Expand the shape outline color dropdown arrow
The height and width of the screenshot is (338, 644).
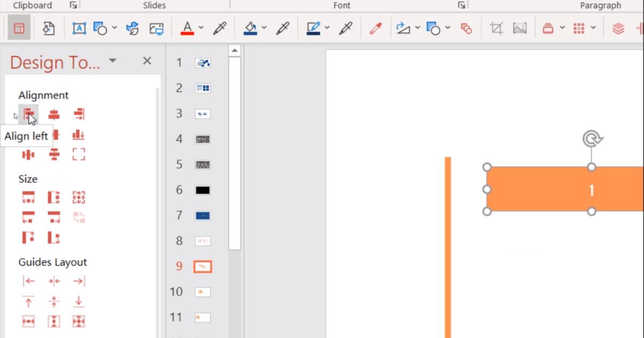point(327,28)
